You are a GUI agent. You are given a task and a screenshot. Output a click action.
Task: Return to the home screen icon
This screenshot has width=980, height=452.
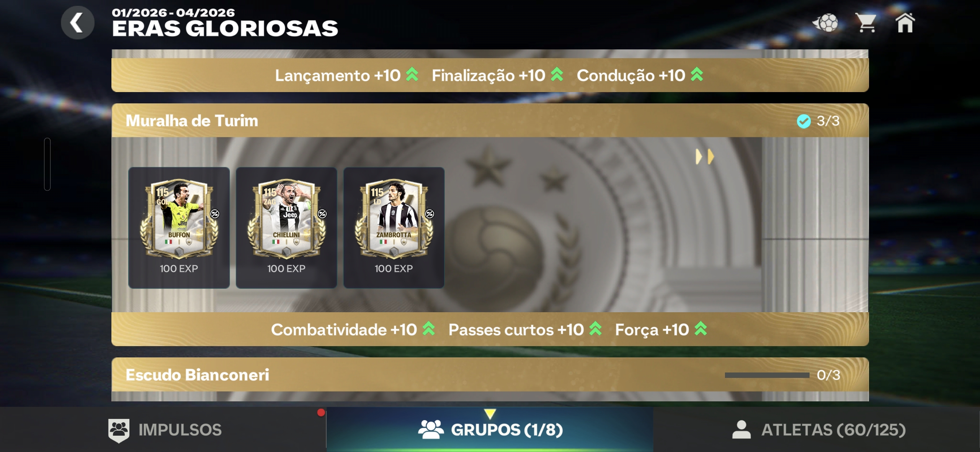(x=905, y=23)
